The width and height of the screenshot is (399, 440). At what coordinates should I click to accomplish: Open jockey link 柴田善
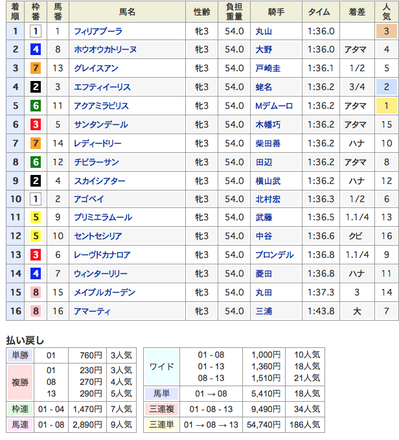[x=268, y=144]
